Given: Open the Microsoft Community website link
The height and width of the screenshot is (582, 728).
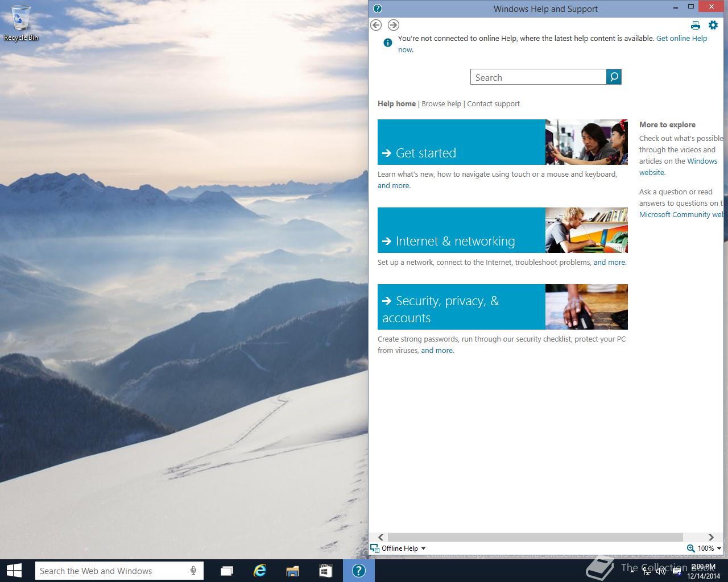Looking at the screenshot, I should point(681,214).
